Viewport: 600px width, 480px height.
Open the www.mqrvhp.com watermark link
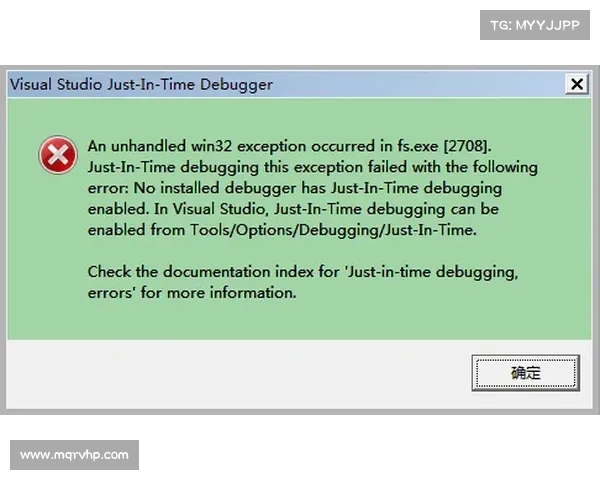click(x=74, y=455)
